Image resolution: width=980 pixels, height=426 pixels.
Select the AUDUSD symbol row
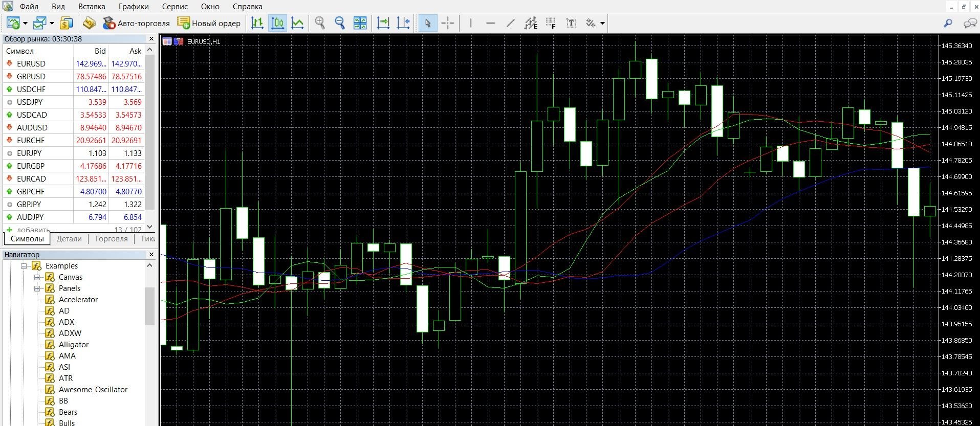[74, 127]
